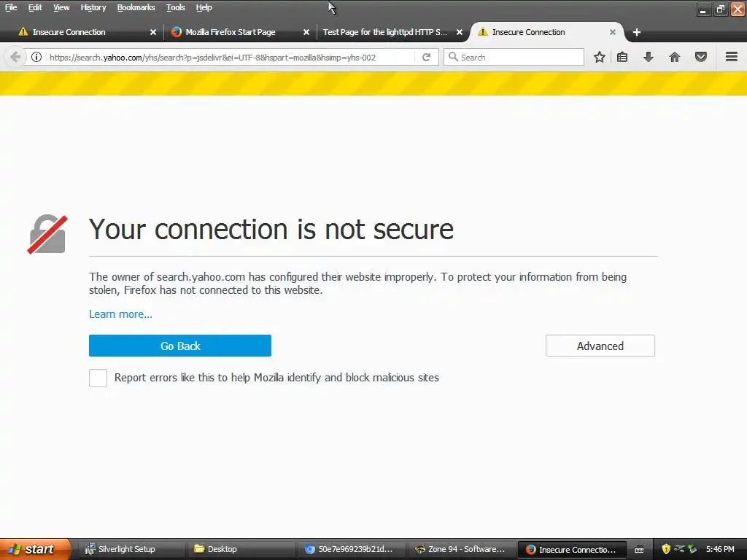747x560 pixels.
Task: Close the first Insecure Connection tab
Action: tap(153, 32)
